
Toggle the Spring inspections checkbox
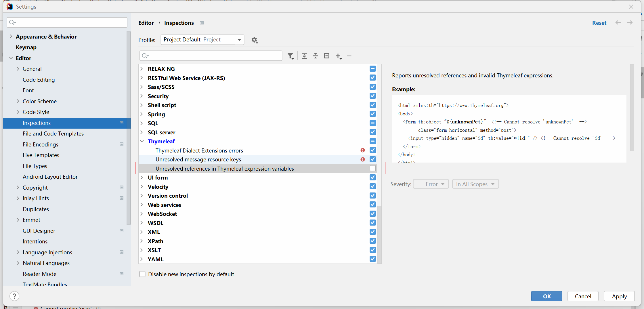[373, 114]
